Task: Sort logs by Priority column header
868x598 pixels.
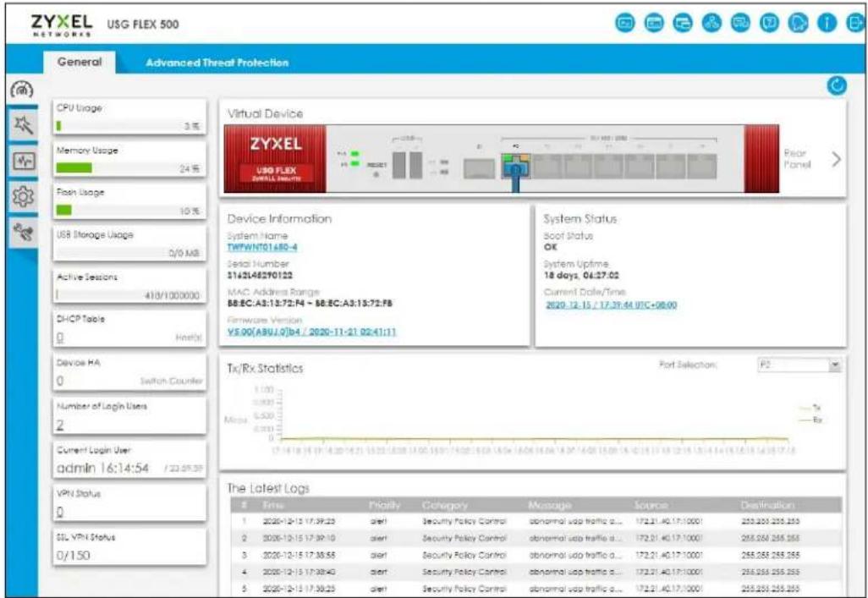Action: pos(385,505)
